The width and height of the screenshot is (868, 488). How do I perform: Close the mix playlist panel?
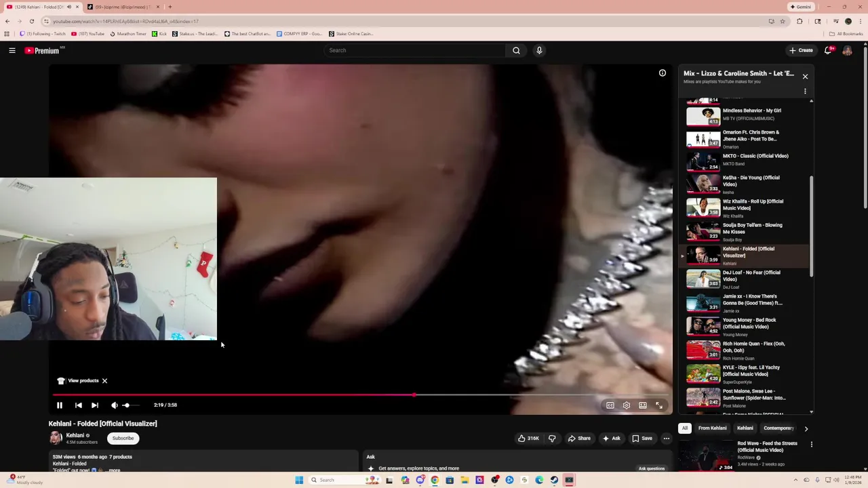click(805, 77)
